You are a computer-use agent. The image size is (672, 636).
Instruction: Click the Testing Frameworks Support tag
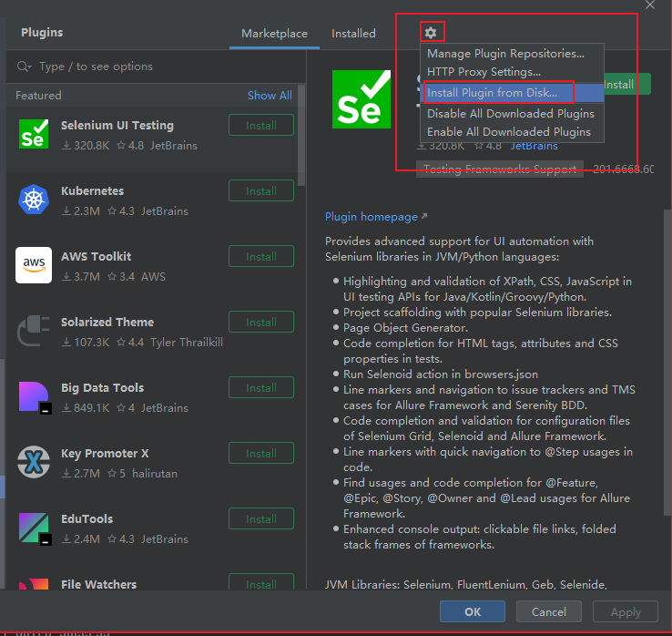point(500,169)
